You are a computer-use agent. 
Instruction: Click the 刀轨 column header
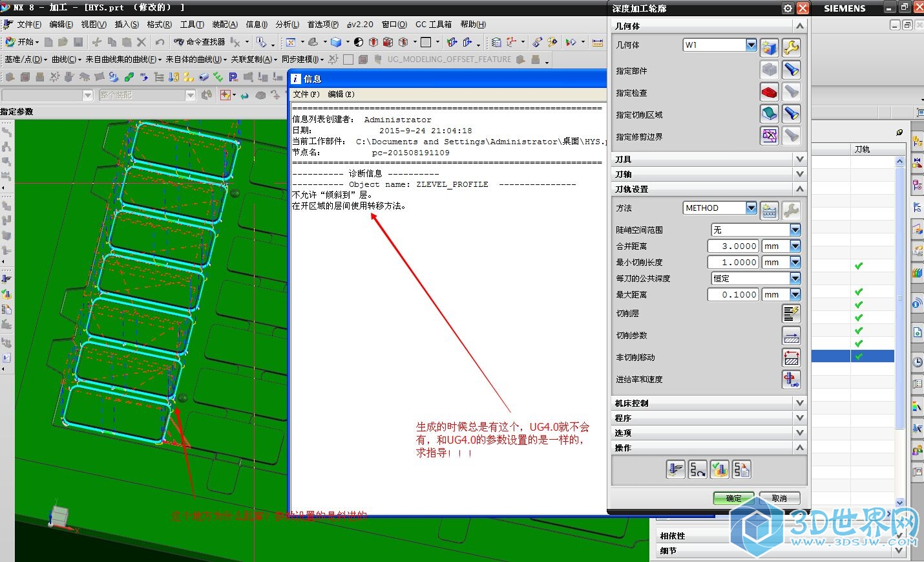point(862,149)
